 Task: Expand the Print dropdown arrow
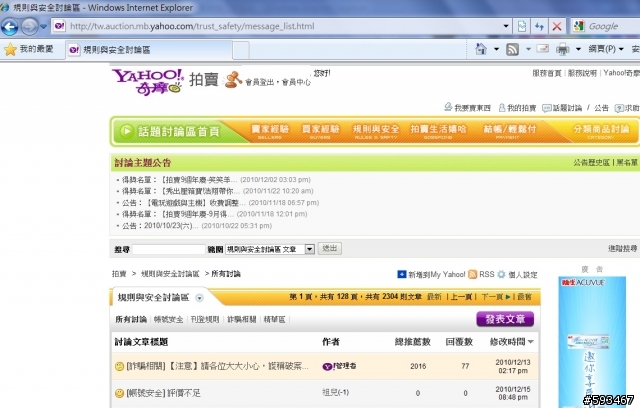tap(578, 49)
